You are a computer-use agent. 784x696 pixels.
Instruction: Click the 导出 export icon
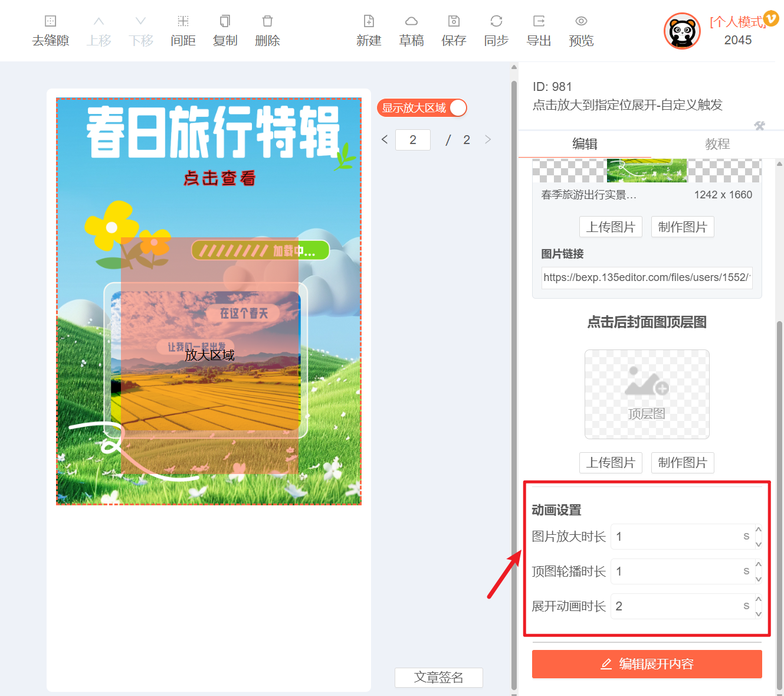539,21
